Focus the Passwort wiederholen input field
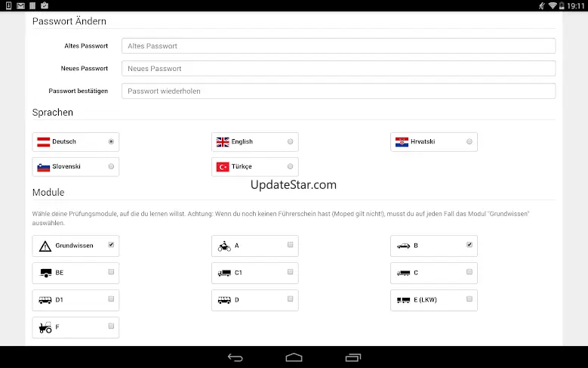 (338, 91)
